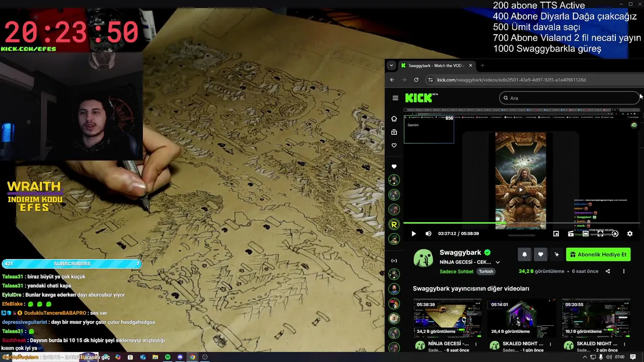Click the Kick logo
This screenshot has height=362, width=644.
pyautogui.click(x=421, y=98)
